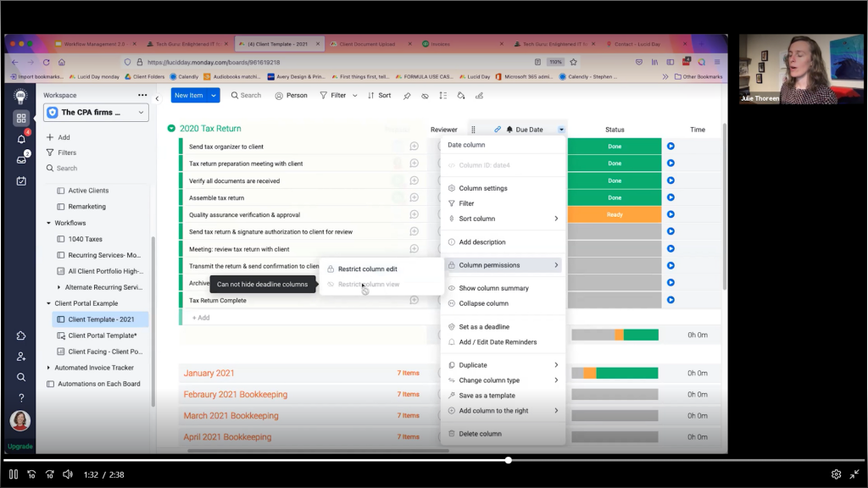This screenshot has height=488, width=868.
Task: Collapse the left sidebar panel
Action: pos(157,98)
